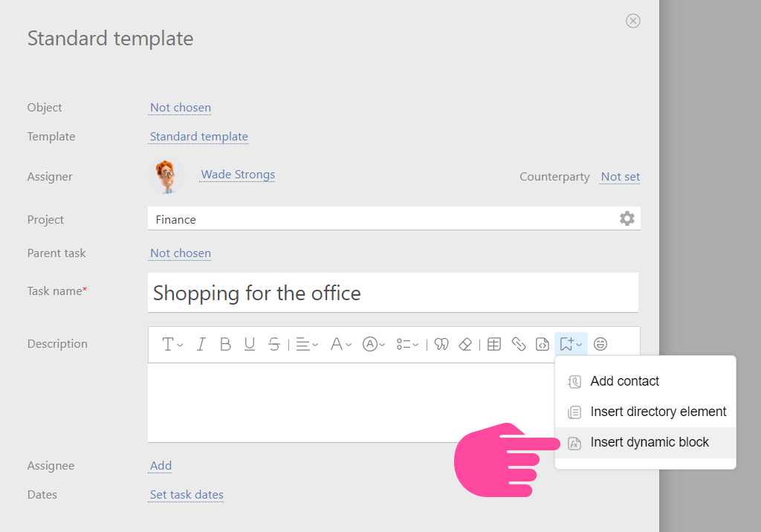Choose an Object via Not chosen link

pos(181,108)
